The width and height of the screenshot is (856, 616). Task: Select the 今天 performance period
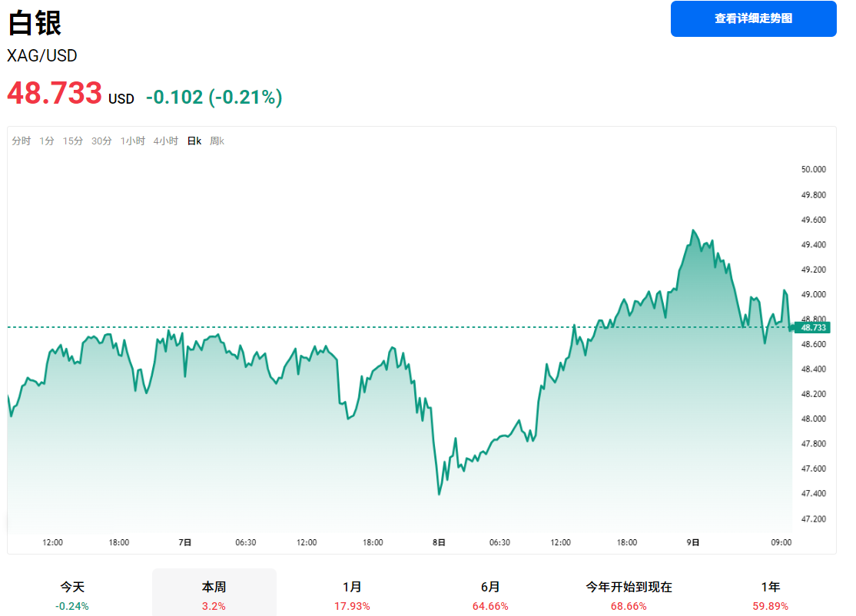click(x=72, y=594)
